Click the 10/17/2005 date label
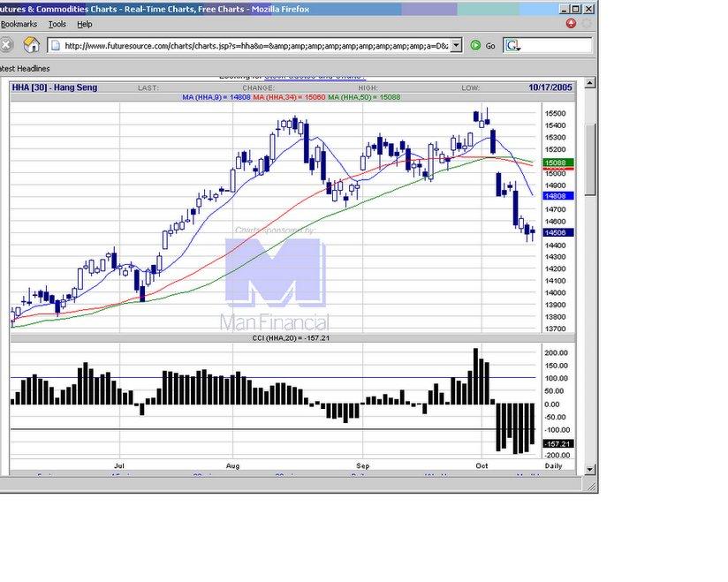Viewport: 728px width, 582px height. click(x=550, y=87)
